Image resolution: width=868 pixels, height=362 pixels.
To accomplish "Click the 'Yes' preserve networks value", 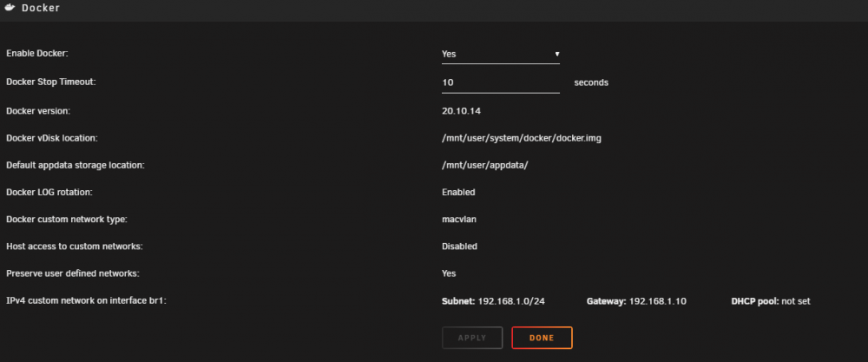I will pos(449,273).
